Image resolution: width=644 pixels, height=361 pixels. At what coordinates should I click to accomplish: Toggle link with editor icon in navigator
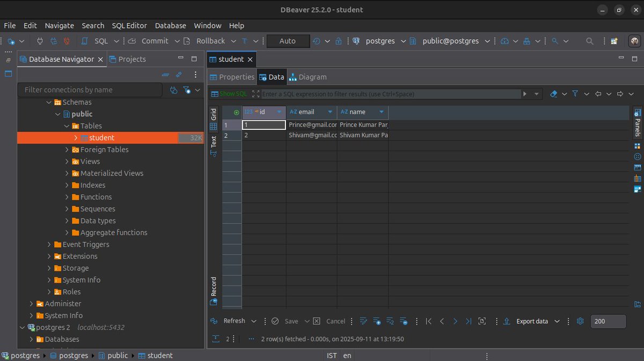click(x=179, y=75)
